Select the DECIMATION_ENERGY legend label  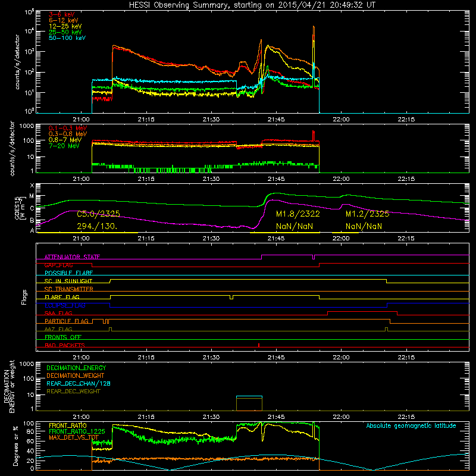pyautogui.click(x=76, y=368)
